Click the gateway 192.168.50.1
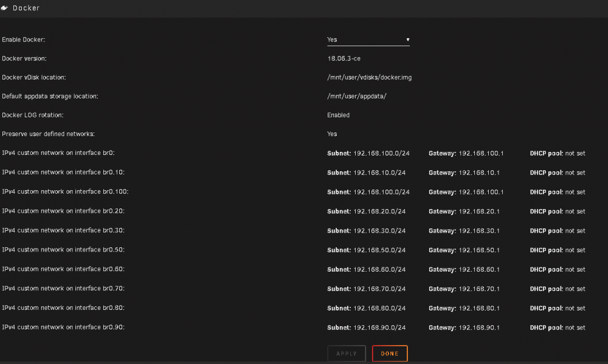 (x=479, y=250)
